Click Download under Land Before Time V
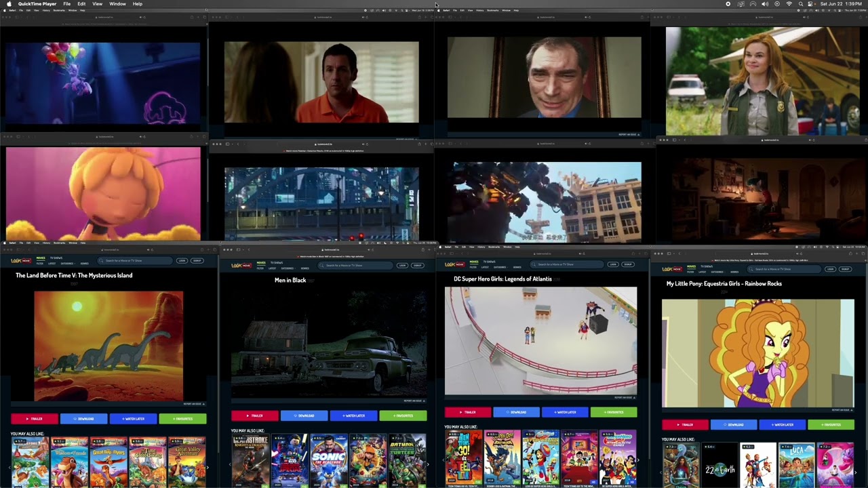 (84, 419)
